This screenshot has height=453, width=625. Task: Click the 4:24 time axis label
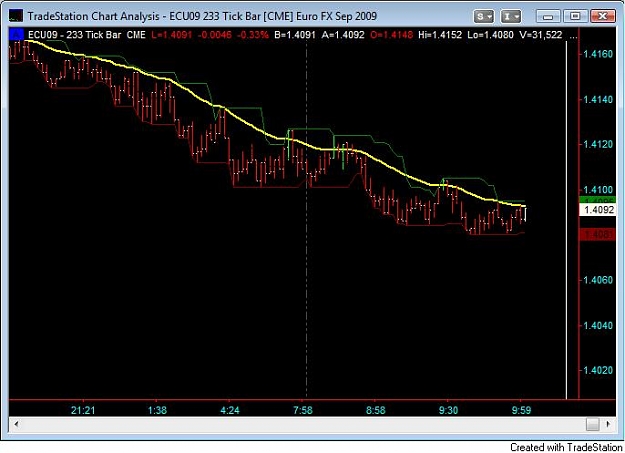pyautogui.click(x=230, y=410)
